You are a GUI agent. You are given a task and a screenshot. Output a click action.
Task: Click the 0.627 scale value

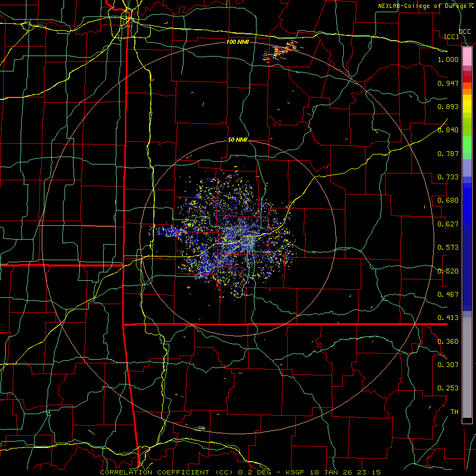448,224
